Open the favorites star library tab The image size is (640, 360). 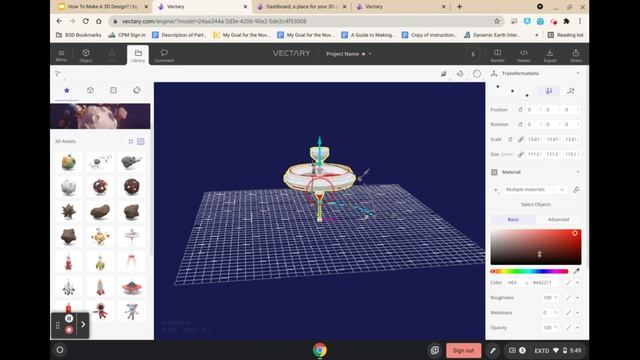click(x=67, y=90)
